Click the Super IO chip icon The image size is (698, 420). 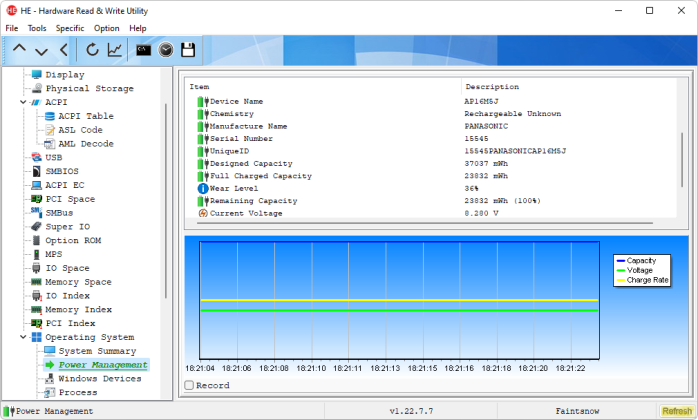pyautogui.click(x=37, y=226)
